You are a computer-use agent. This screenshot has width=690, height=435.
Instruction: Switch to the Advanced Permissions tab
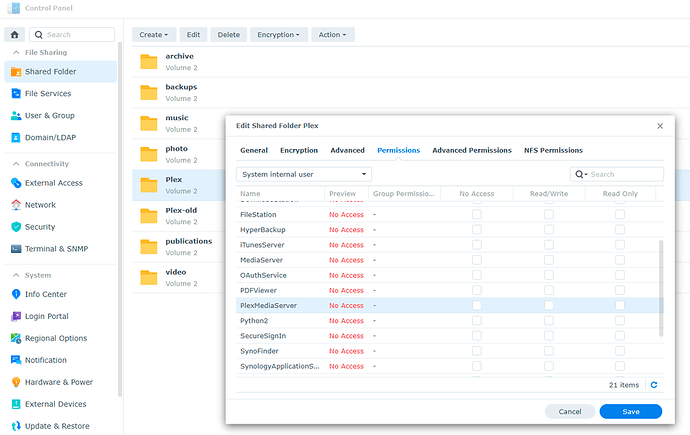(472, 150)
